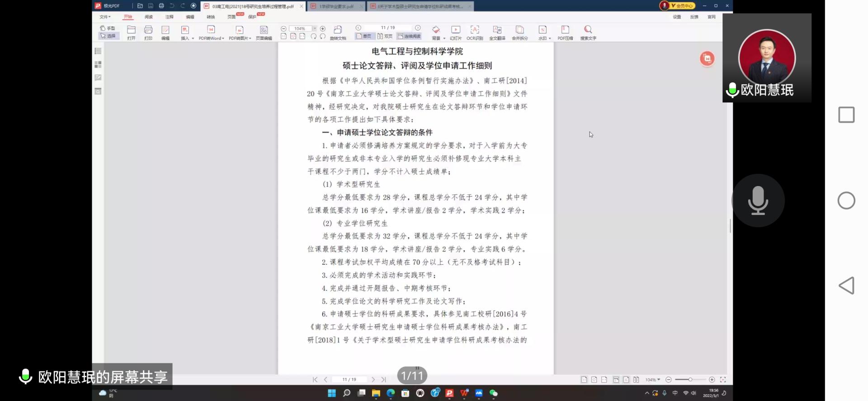Open the 104% zoom level dropdown in toolbar
This screenshot has height=401, width=868.
click(x=315, y=29)
